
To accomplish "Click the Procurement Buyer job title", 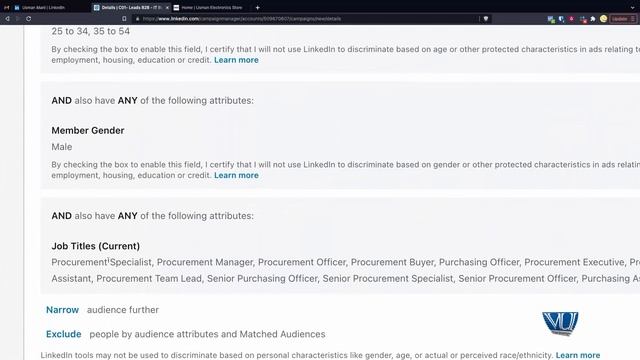I will pyautogui.click(x=392, y=262).
